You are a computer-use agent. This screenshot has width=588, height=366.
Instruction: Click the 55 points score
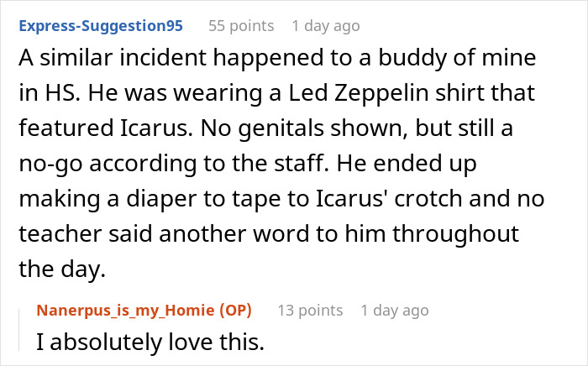click(x=241, y=26)
